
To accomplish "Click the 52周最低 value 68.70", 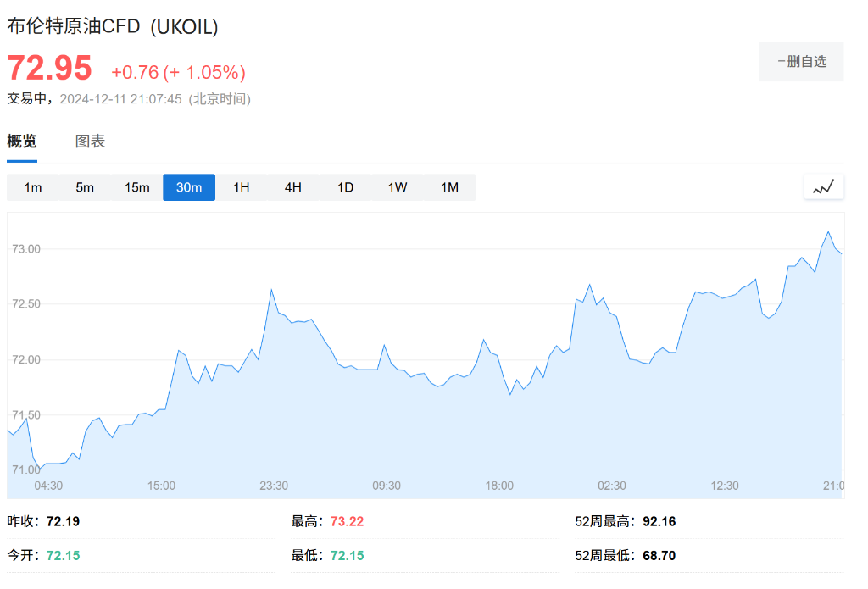I will pos(657,555).
